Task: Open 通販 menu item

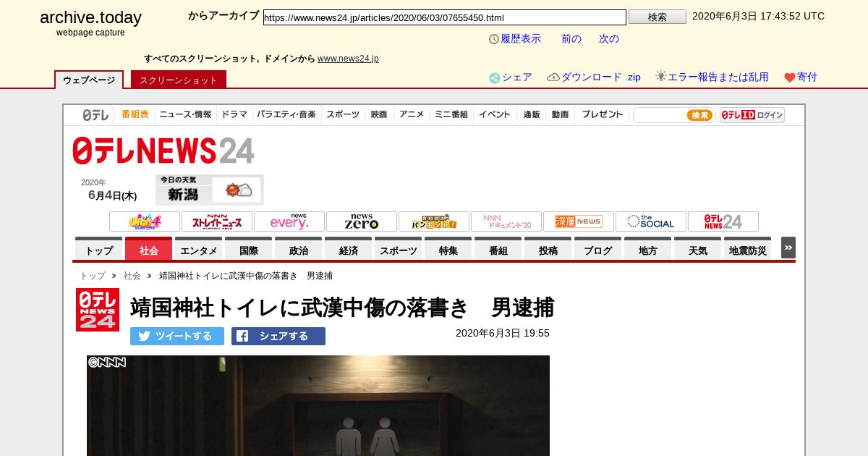Action: (532, 114)
